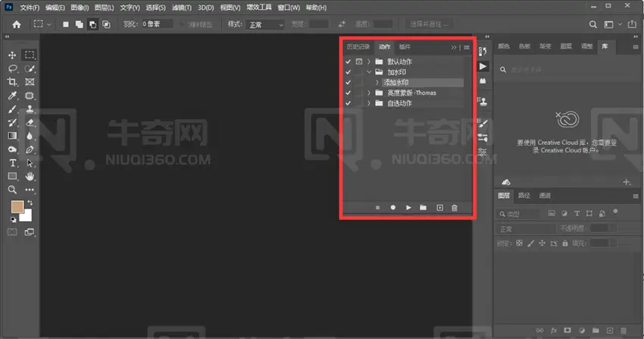Begin recording in the Actions panel
This screenshot has height=339, width=644.
pyautogui.click(x=393, y=208)
